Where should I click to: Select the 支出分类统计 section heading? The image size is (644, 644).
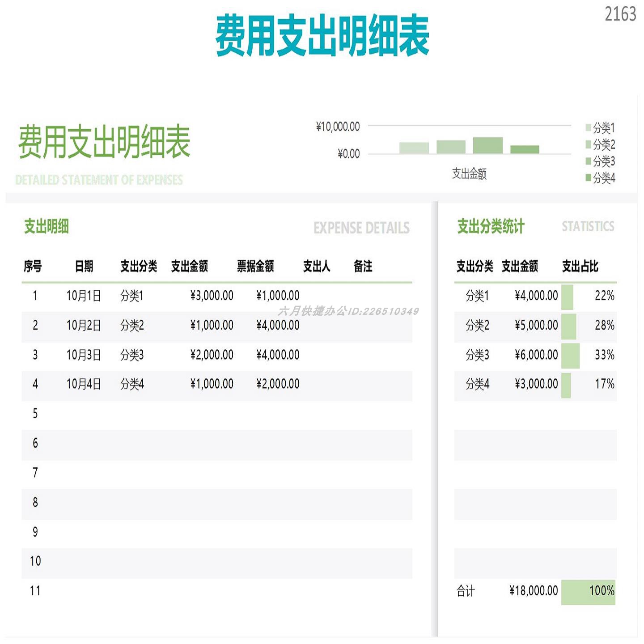point(491,226)
